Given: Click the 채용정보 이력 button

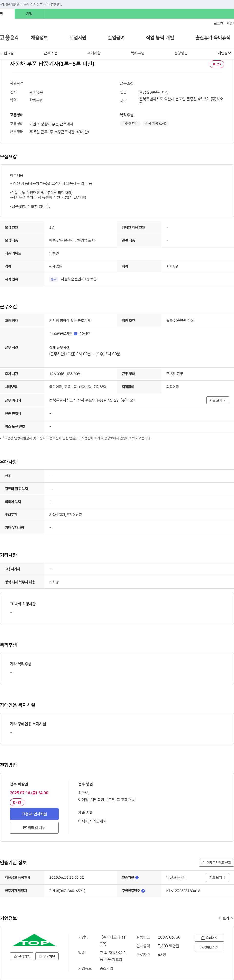Looking at the screenshot, I should point(209,947).
